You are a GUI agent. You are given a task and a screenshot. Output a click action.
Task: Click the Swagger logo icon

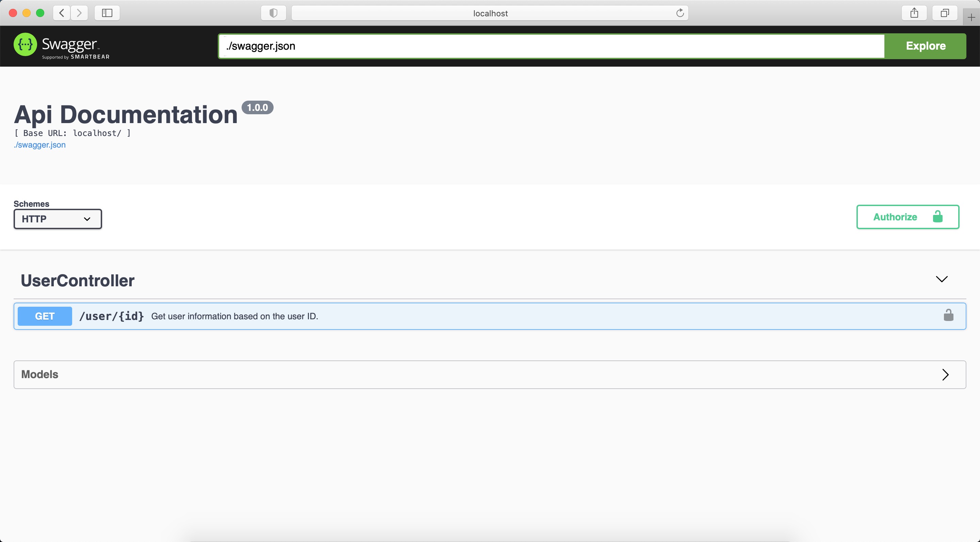(25, 45)
